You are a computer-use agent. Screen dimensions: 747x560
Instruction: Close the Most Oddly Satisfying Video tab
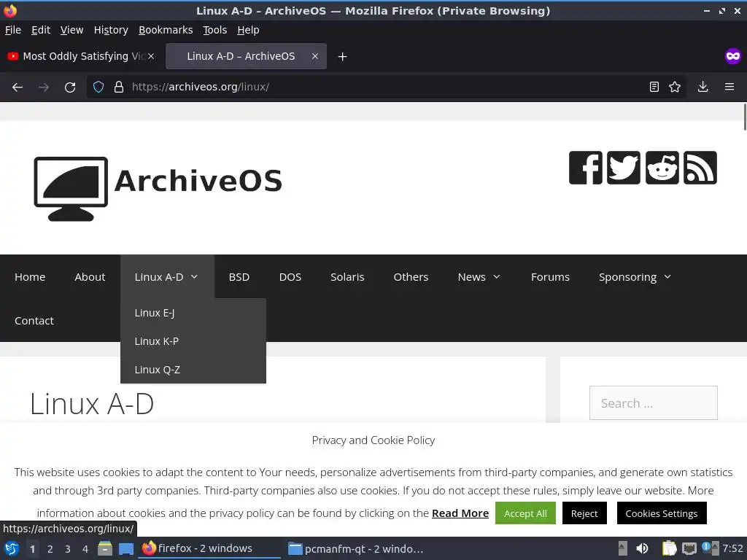151,56
